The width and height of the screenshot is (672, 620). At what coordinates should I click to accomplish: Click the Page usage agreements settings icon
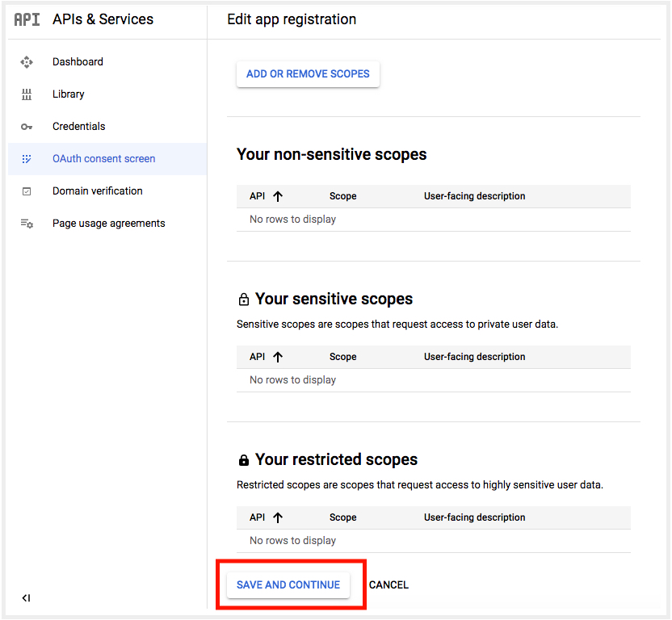27,224
